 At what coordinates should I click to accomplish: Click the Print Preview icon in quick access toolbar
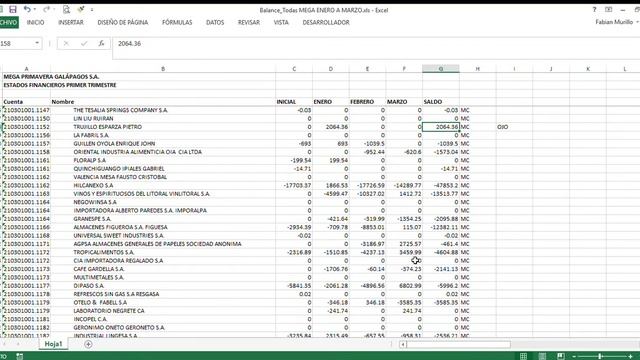66,9
